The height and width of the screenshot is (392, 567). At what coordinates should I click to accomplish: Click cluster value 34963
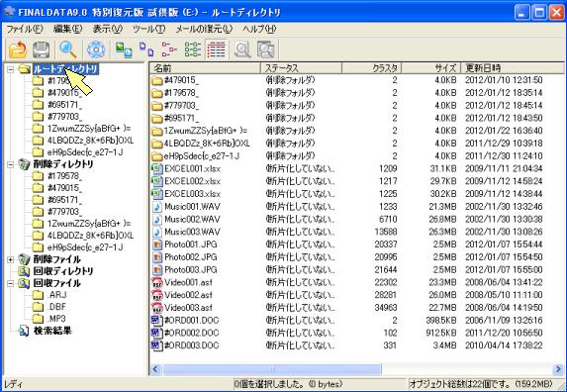point(386,308)
